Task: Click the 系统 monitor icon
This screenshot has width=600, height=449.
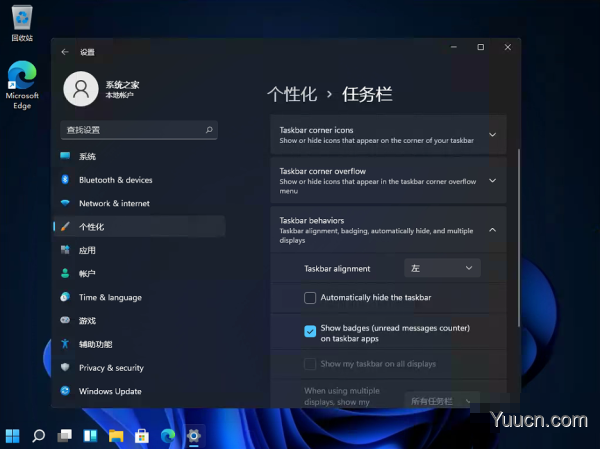Action: 65,155
